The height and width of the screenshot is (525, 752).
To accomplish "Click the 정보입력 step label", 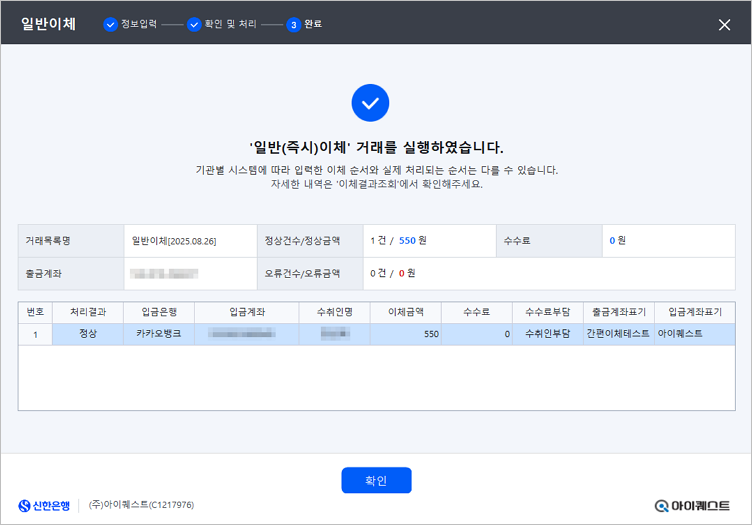I will click(139, 24).
